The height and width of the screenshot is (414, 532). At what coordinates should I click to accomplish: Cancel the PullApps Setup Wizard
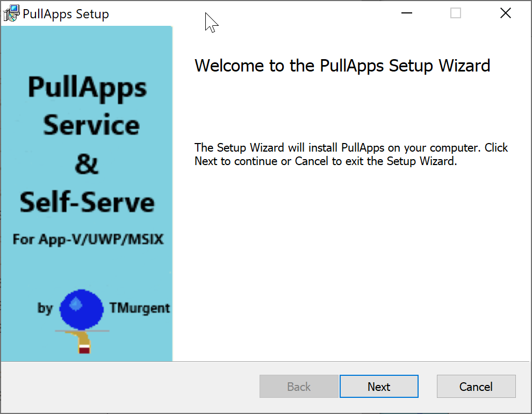pyautogui.click(x=476, y=387)
